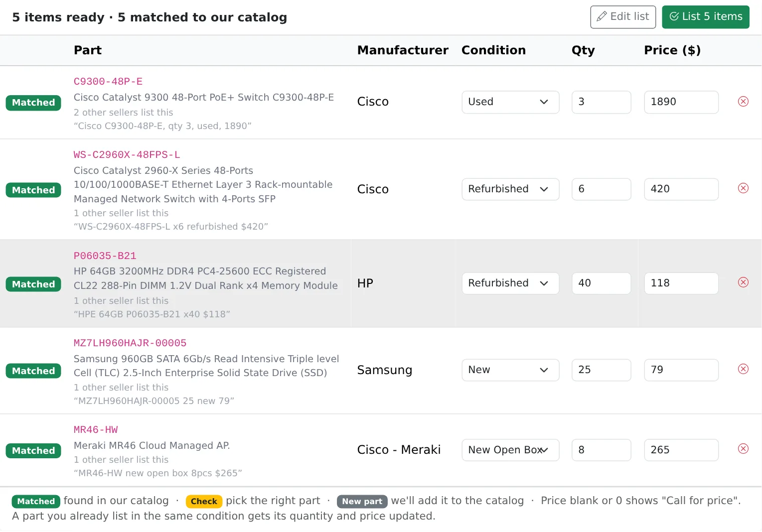This screenshot has height=532, width=762.
Task: Click the gray New part legend badge
Action: [x=362, y=501]
